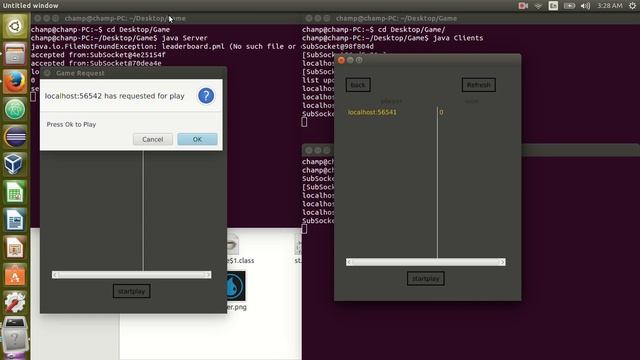Open LibreOffice Impress from the dock

15,247
